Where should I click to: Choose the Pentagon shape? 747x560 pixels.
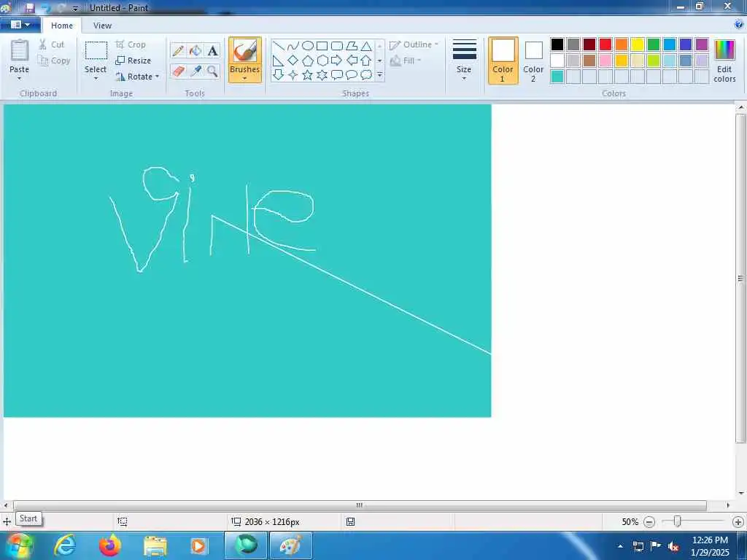[308, 61]
